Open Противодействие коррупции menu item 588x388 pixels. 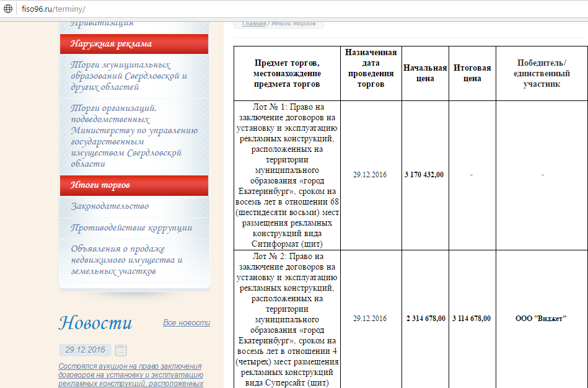point(134,227)
